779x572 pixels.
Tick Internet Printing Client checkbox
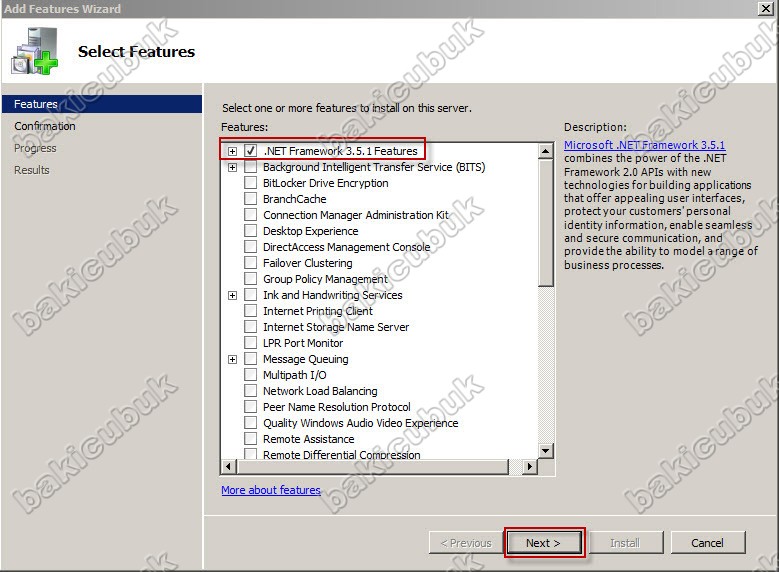(x=250, y=311)
